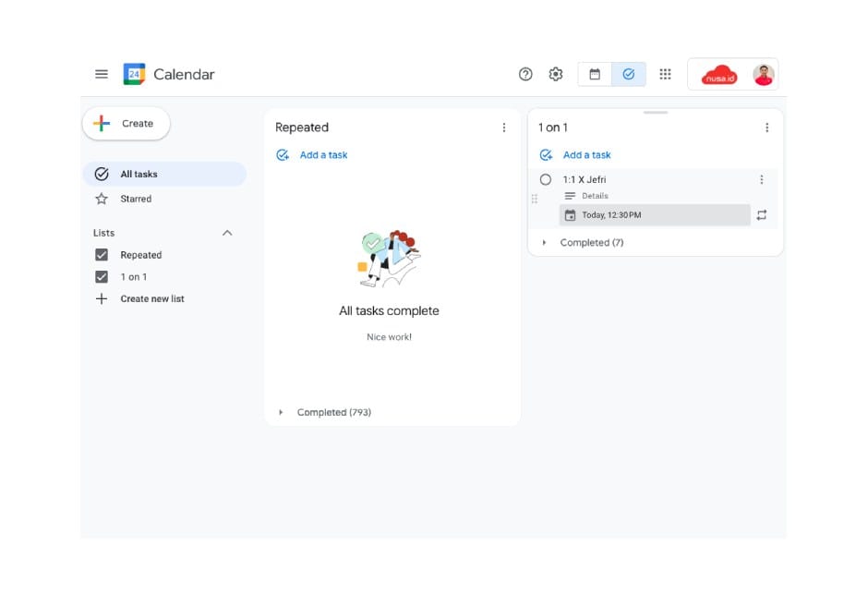Screen dimensions: 868x594
Task: Select All tasks in sidebar
Action: (x=164, y=174)
